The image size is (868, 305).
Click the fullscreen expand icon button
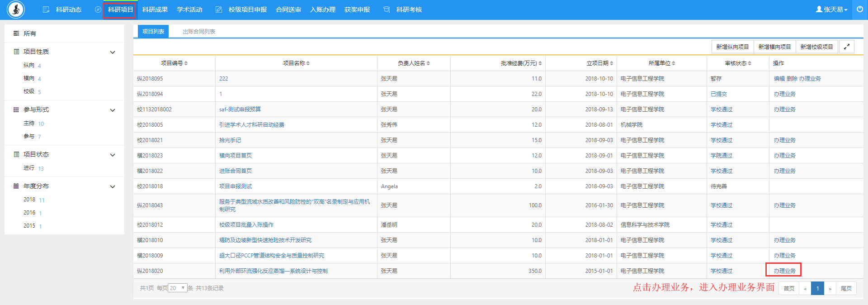(x=846, y=47)
